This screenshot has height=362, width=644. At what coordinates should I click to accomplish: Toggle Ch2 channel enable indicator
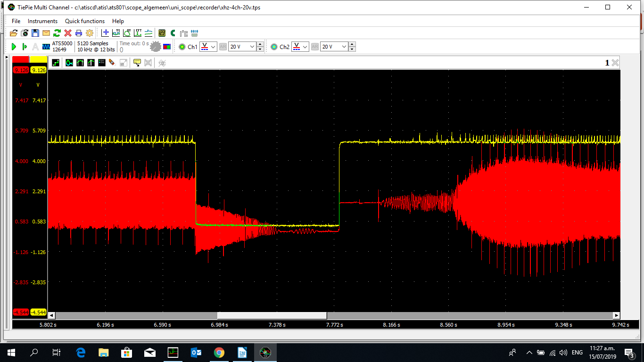pos(274,47)
